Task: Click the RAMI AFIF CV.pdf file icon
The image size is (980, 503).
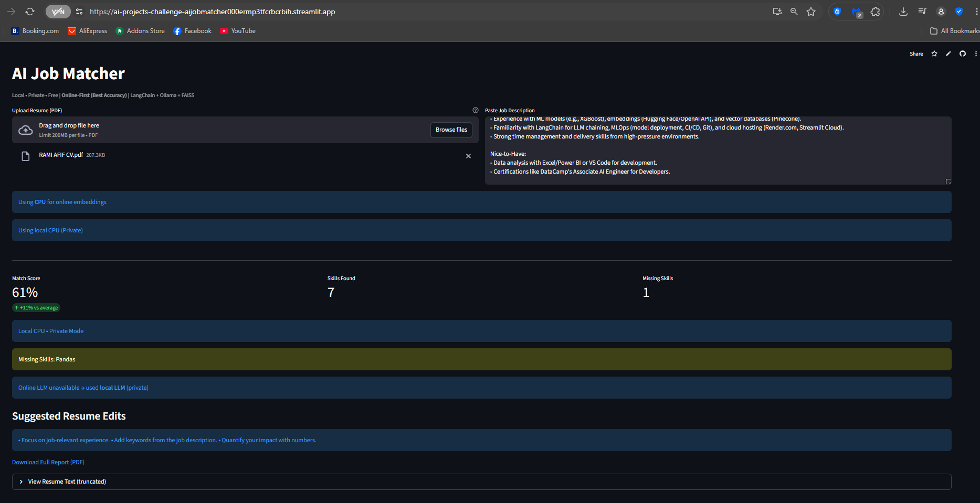Action: (25, 156)
